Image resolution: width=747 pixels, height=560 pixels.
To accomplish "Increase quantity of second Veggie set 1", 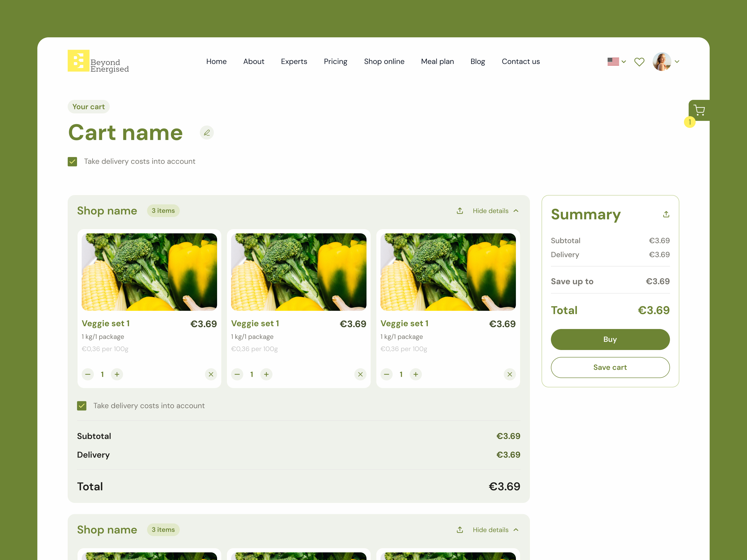I will pos(266,374).
